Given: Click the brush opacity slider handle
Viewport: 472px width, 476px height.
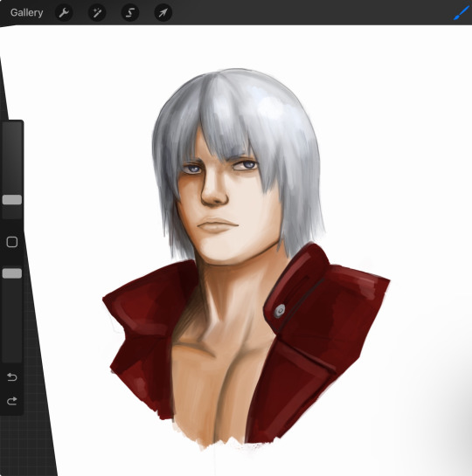Looking at the screenshot, I should click(12, 273).
